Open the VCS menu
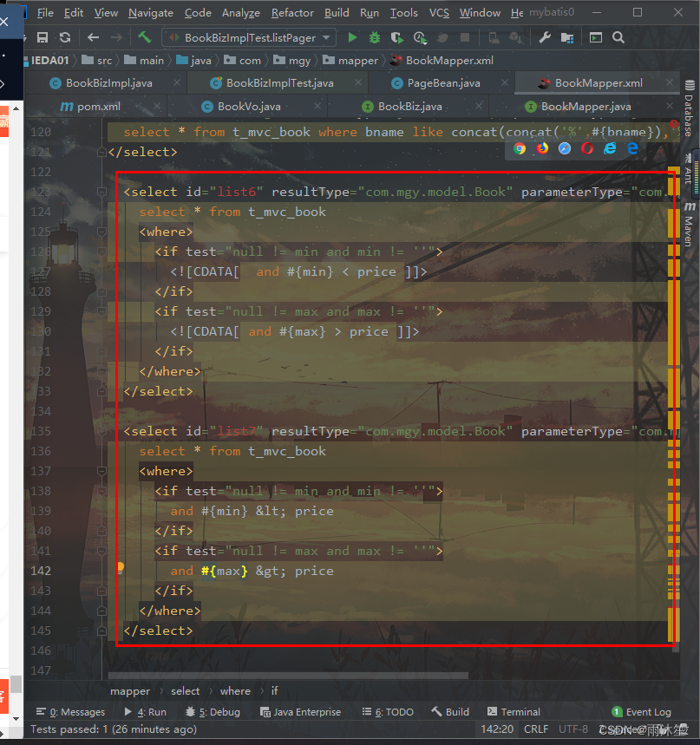 [439, 13]
